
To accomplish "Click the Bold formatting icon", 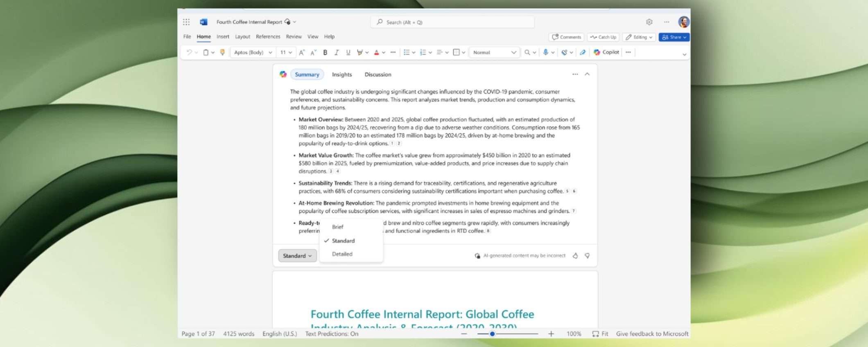I will point(325,52).
